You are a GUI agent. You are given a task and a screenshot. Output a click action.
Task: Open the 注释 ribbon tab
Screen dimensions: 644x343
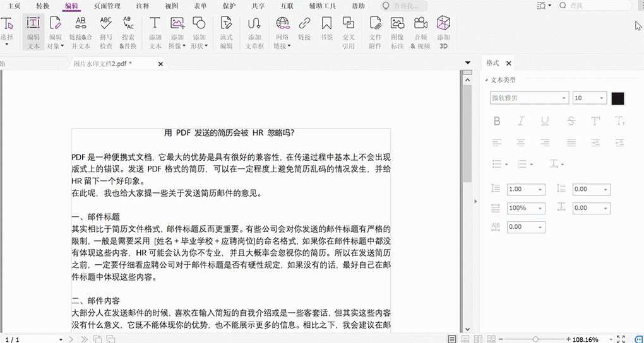click(141, 6)
